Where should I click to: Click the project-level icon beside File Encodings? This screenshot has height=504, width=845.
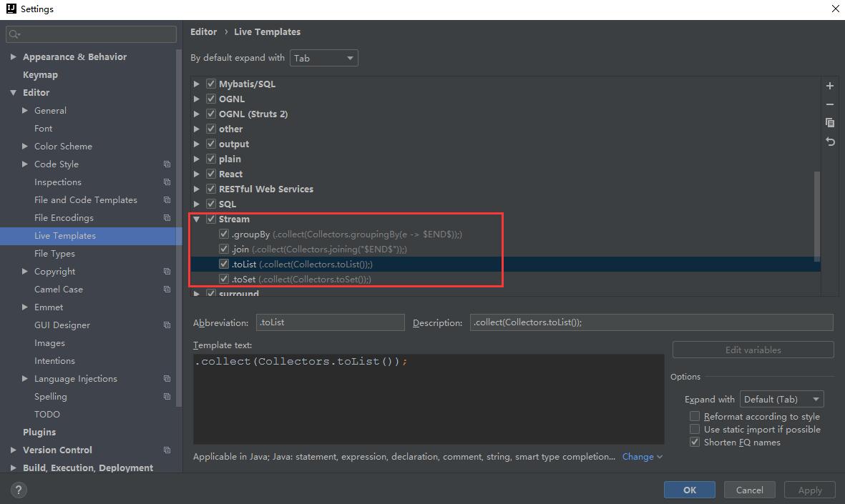click(x=167, y=217)
